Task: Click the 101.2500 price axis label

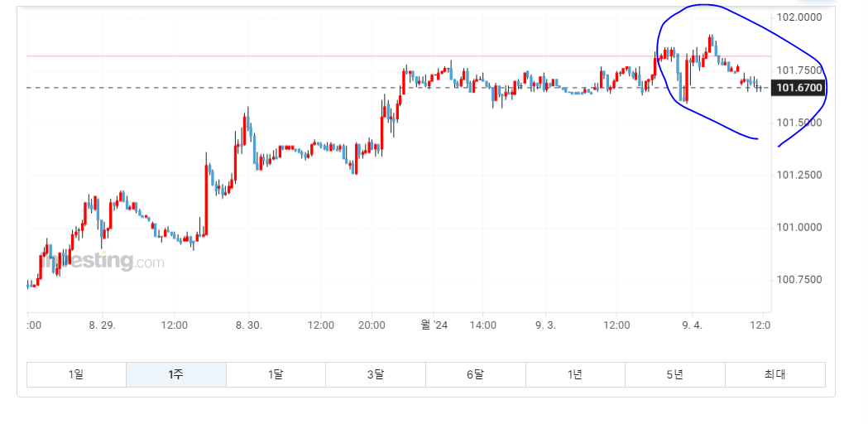Action: coord(798,175)
